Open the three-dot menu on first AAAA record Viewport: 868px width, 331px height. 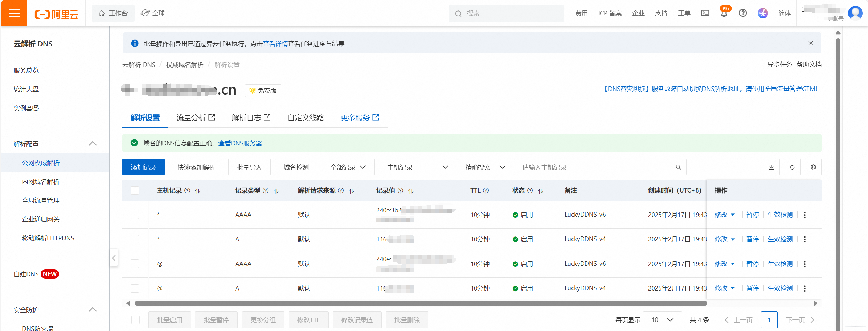click(x=805, y=215)
